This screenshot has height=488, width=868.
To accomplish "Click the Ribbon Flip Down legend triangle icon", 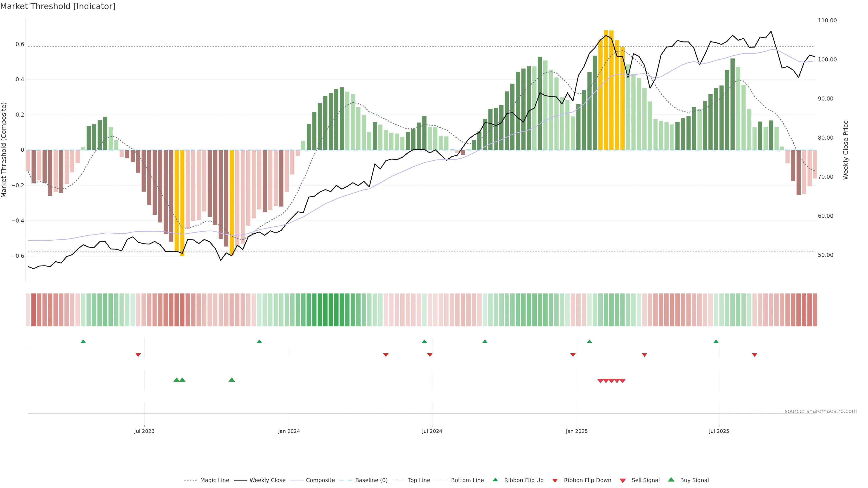I will [555, 480].
